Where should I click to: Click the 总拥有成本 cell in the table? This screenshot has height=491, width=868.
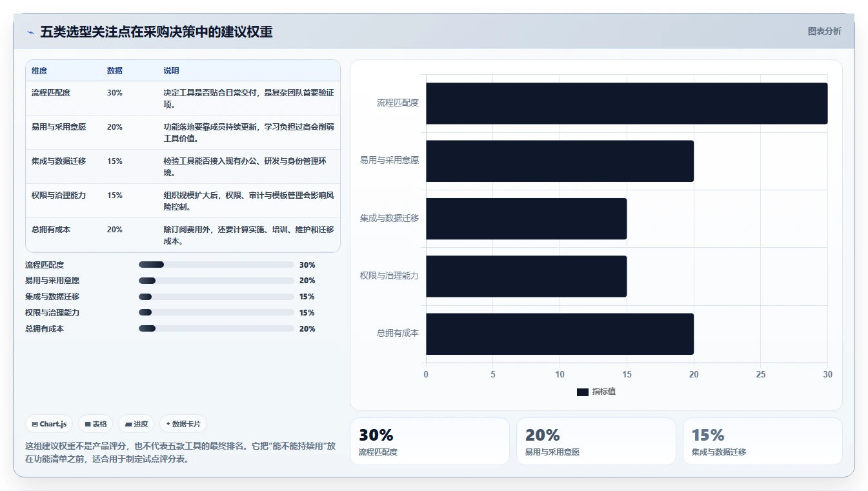point(51,230)
